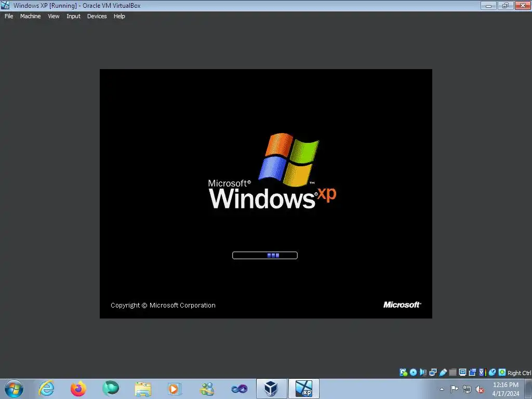
Task: Launch Firefox from the taskbar
Action: click(x=78, y=389)
